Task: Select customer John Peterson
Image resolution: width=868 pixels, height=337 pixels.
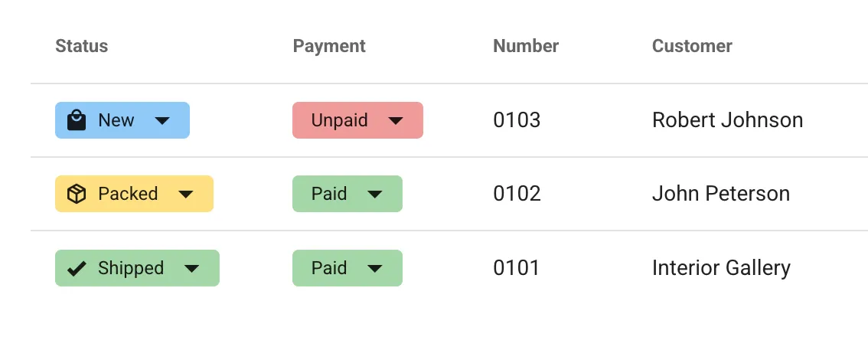Action: [x=721, y=194]
